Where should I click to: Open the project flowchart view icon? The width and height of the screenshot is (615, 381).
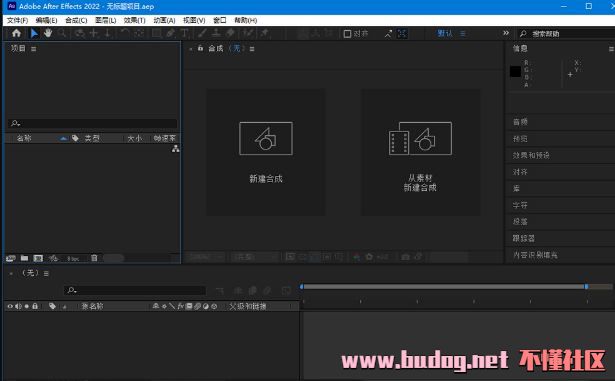176,149
